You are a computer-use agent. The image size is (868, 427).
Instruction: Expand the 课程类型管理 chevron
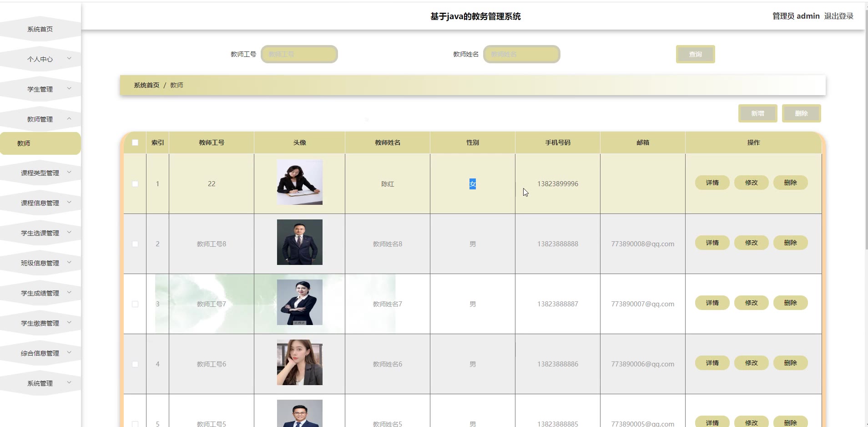click(69, 172)
